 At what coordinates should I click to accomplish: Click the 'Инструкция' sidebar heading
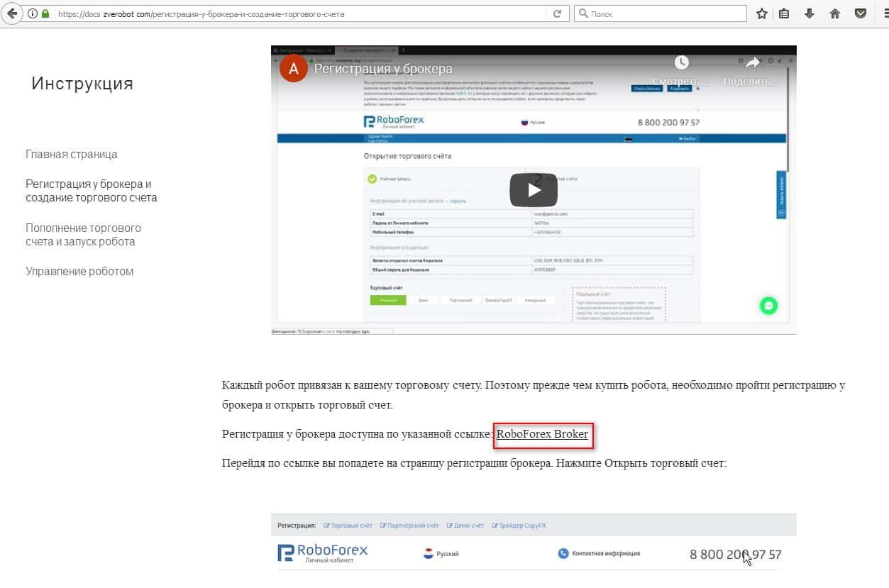coord(82,84)
